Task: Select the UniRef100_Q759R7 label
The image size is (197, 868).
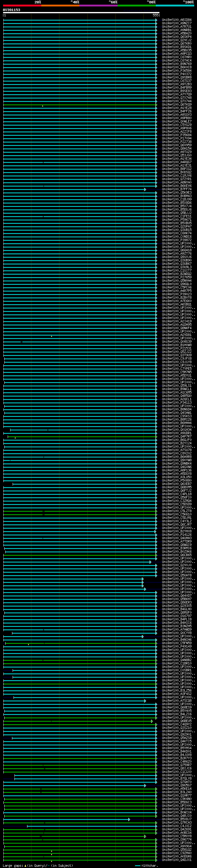Action: pos(176,765)
